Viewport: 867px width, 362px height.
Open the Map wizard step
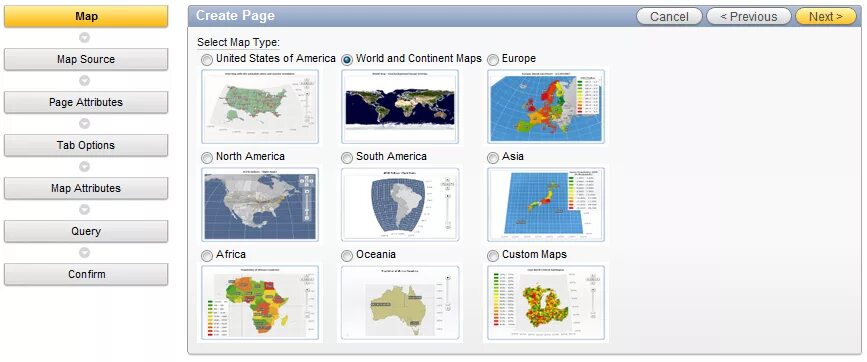pos(86,17)
